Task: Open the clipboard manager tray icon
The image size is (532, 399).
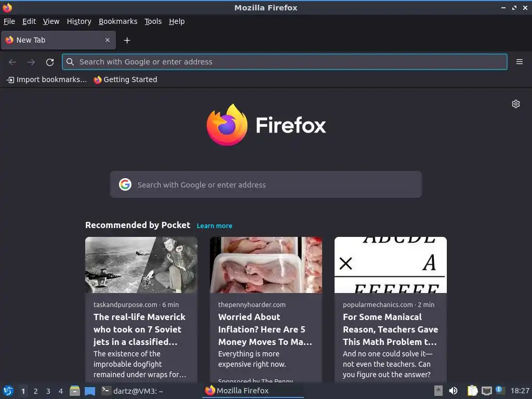Action: pyautogui.click(x=472, y=391)
